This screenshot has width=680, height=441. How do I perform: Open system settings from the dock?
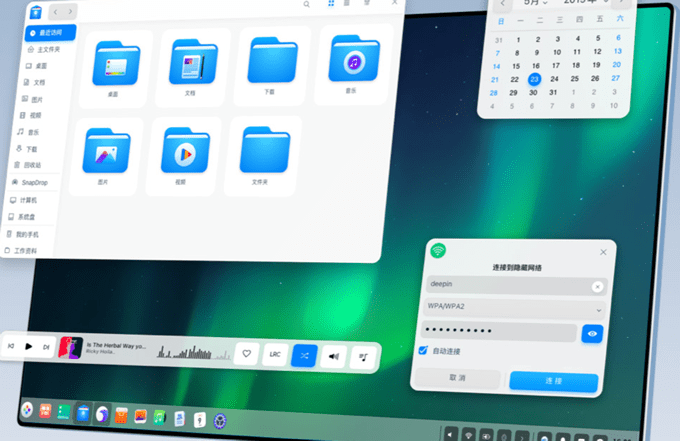coord(220,421)
